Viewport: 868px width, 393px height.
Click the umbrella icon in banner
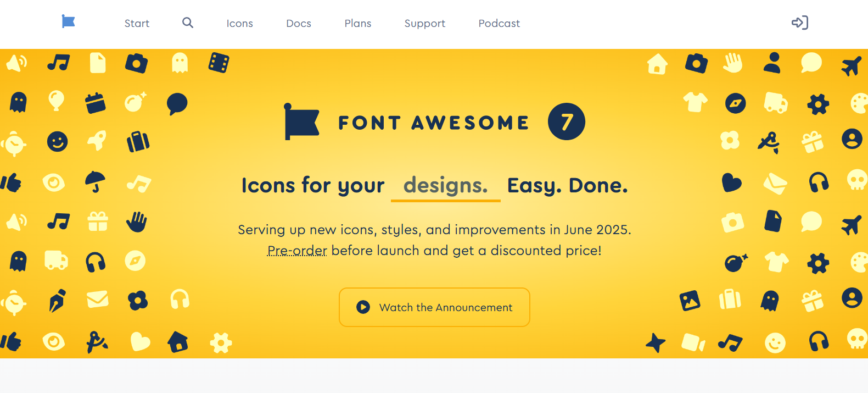coord(96,182)
